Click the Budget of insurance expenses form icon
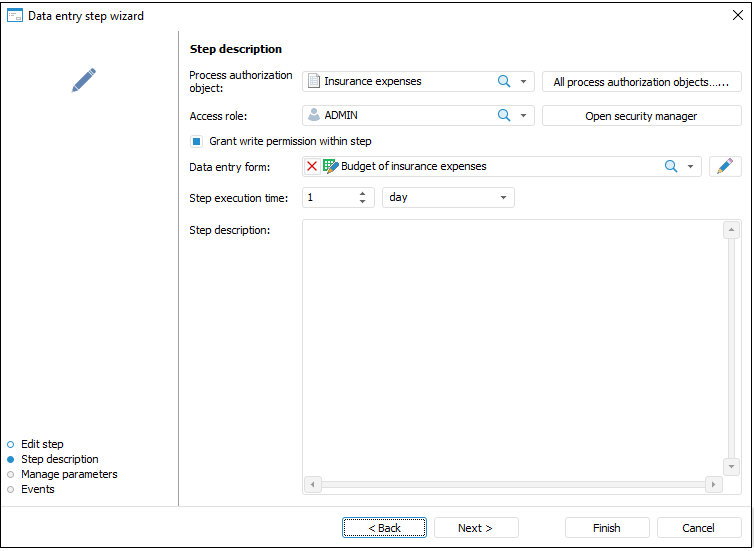756x551 pixels. [330, 167]
